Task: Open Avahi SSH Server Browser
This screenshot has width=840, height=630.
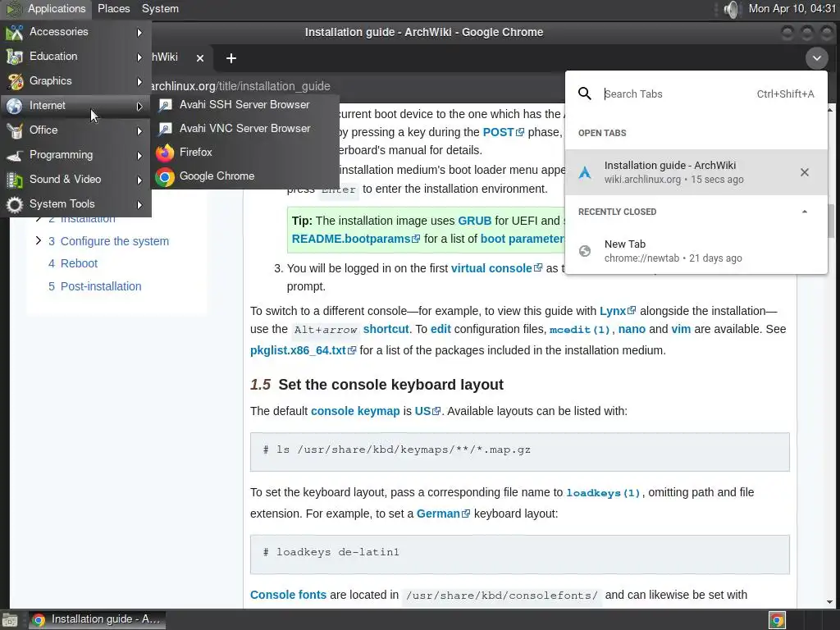Action: point(245,105)
